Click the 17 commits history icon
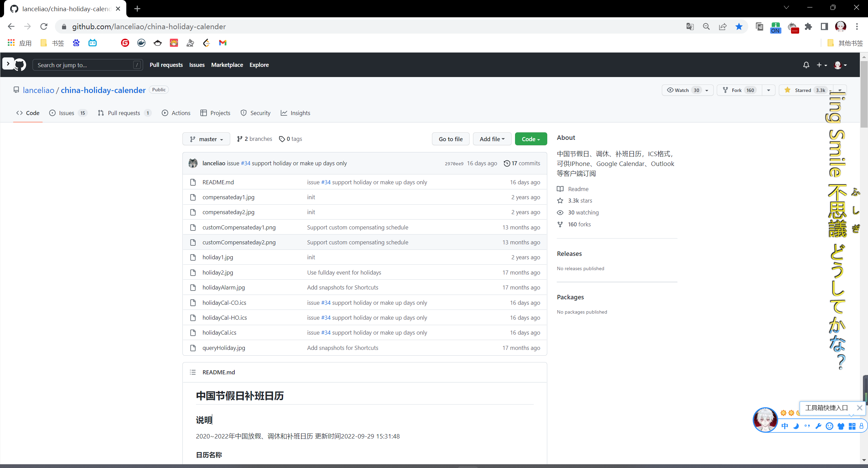Image resolution: width=868 pixels, height=468 pixels. tap(507, 163)
